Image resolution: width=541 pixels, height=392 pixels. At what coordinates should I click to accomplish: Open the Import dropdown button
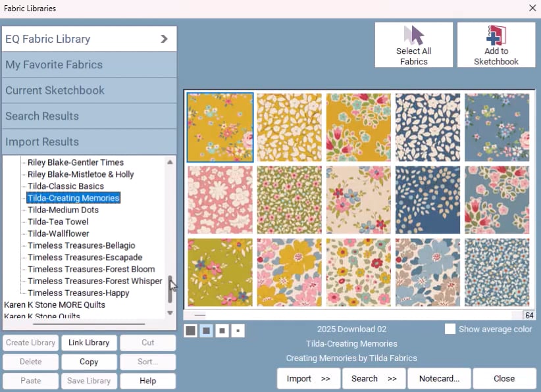tap(309, 379)
